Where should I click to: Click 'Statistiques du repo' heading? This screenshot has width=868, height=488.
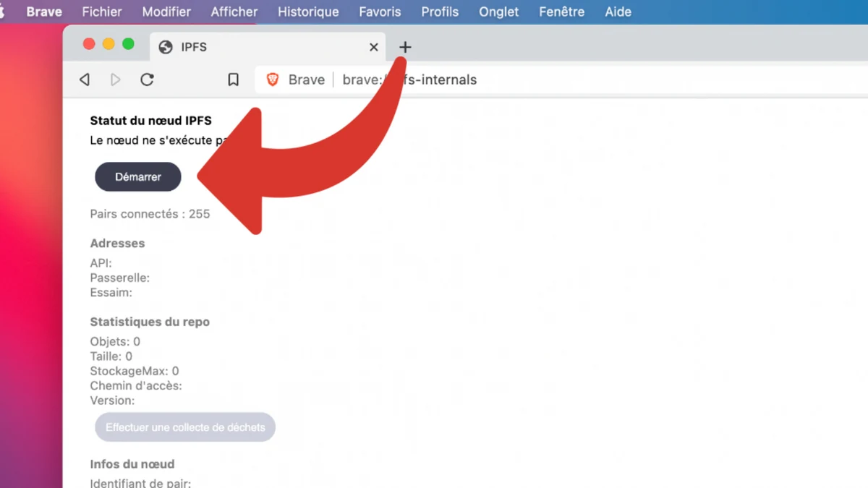click(150, 322)
